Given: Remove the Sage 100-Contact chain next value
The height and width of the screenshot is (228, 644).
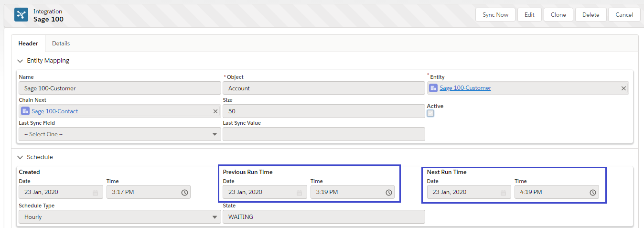Looking at the screenshot, I should click(215, 111).
